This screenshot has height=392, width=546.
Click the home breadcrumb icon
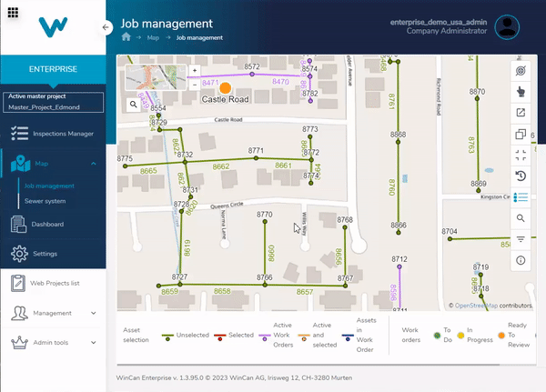point(126,37)
